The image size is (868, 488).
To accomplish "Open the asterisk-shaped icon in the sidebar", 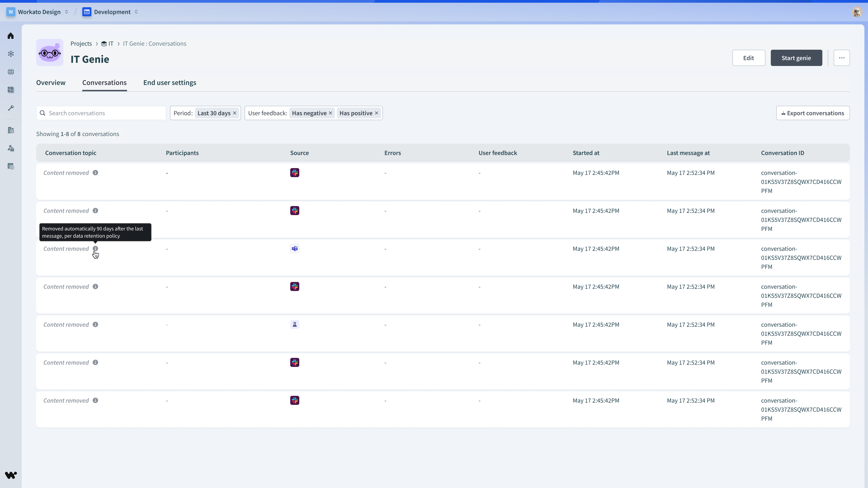I will pyautogui.click(x=11, y=54).
